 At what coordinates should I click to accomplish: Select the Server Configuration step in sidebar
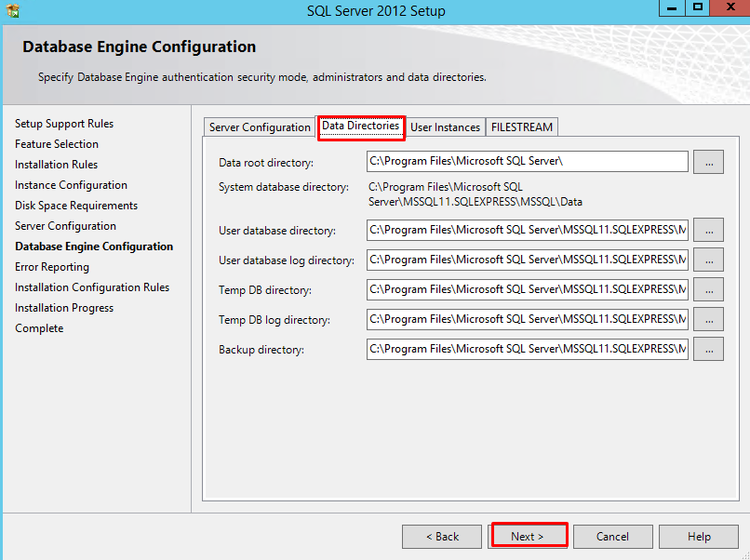pyautogui.click(x=65, y=226)
